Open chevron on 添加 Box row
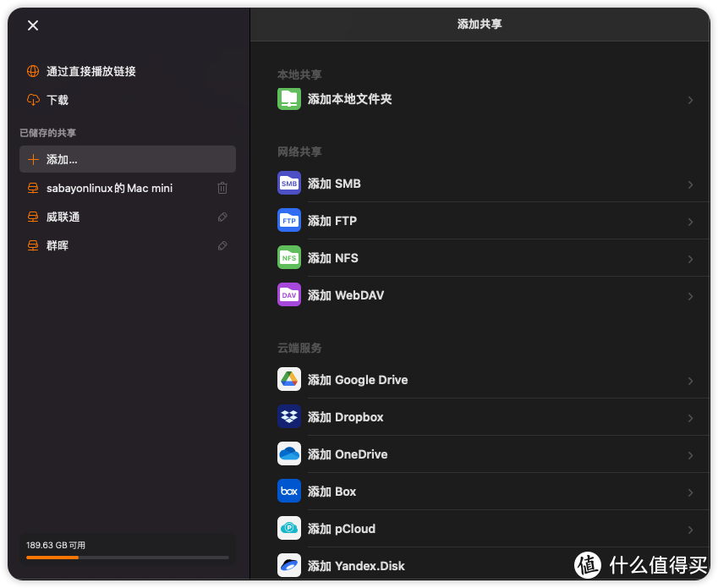 pyautogui.click(x=690, y=492)
